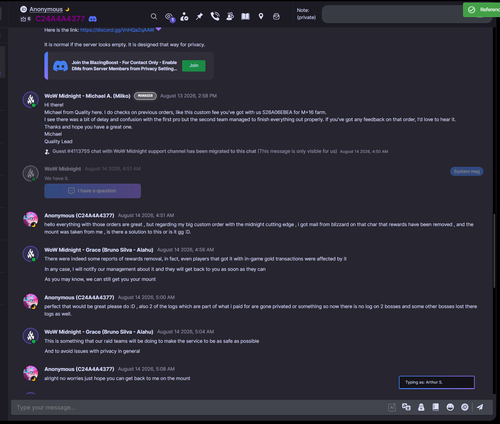Click the faded WoW Midnight system avatar
The image size is (500, 424).
31,173
